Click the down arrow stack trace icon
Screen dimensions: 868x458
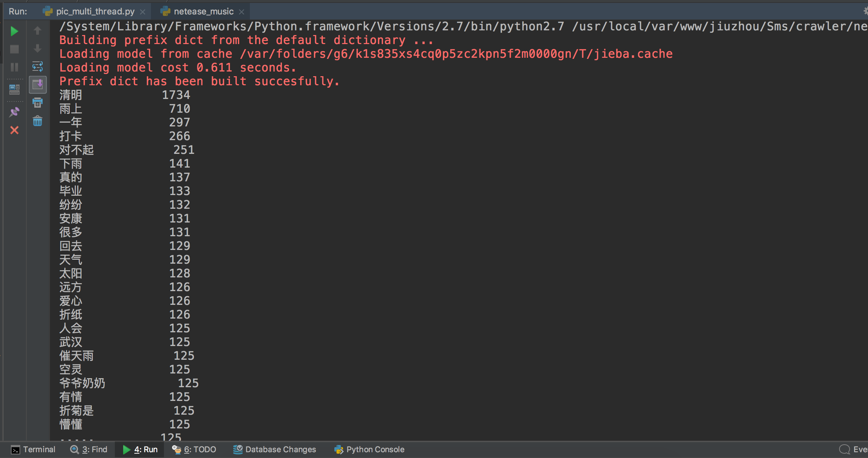[x=38, y=49]
